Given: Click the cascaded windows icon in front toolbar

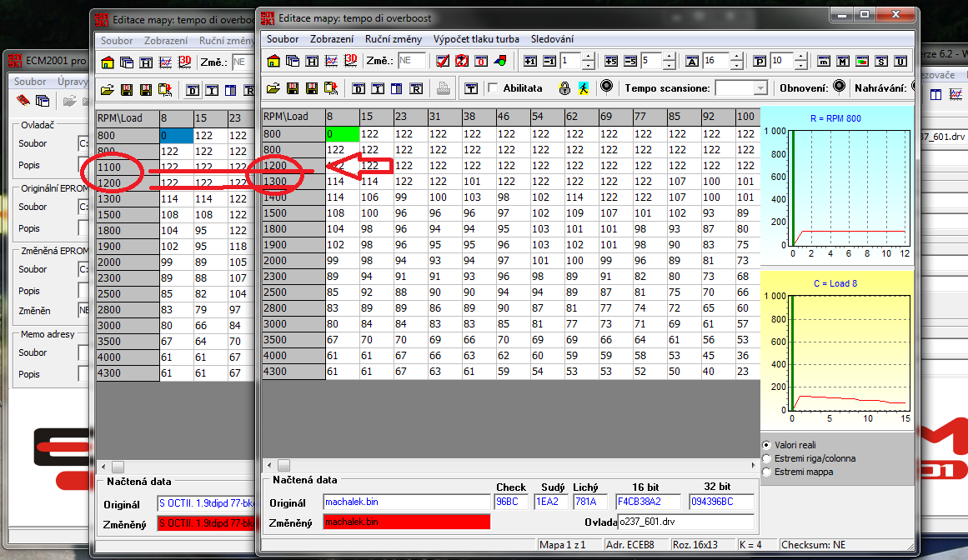Looking at the screenshot, I should pyautogui.click(x=293, y=61).
